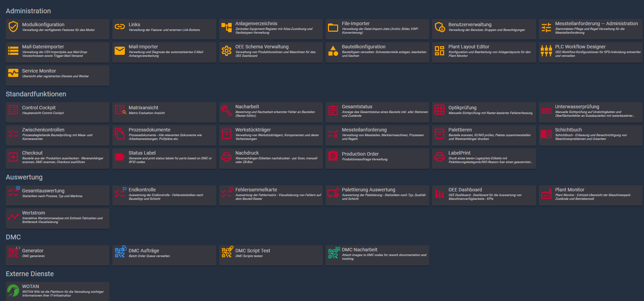Viewport: 644px width, 301px height.
Task: Open the Werkstückträger tile
Action: tap(271, 136)
